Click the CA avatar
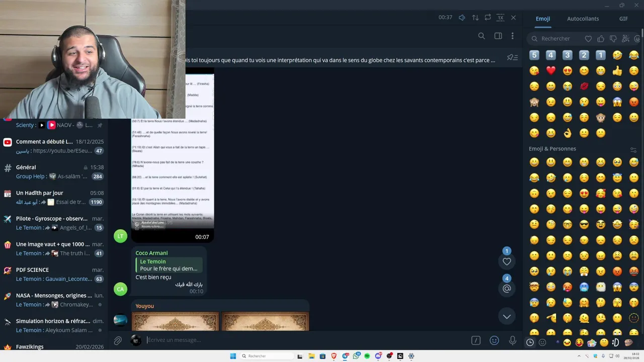This screenshot has width=644, height=362. 120,289
